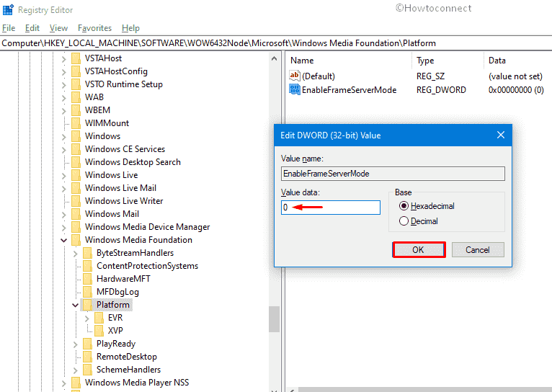Select the Windows Mail tree entry

point(112,214)
